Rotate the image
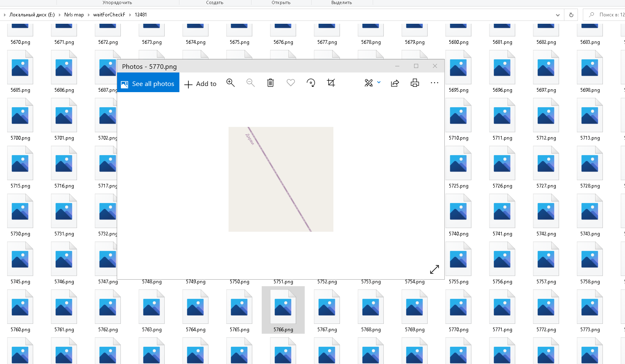This screenshot has height=364, width=625. 311,83
